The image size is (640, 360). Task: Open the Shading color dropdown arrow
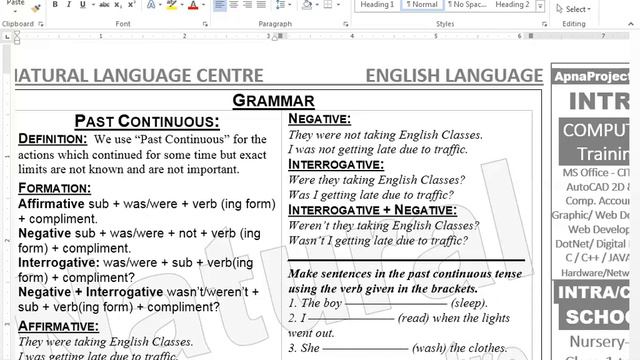coord(317,5)
